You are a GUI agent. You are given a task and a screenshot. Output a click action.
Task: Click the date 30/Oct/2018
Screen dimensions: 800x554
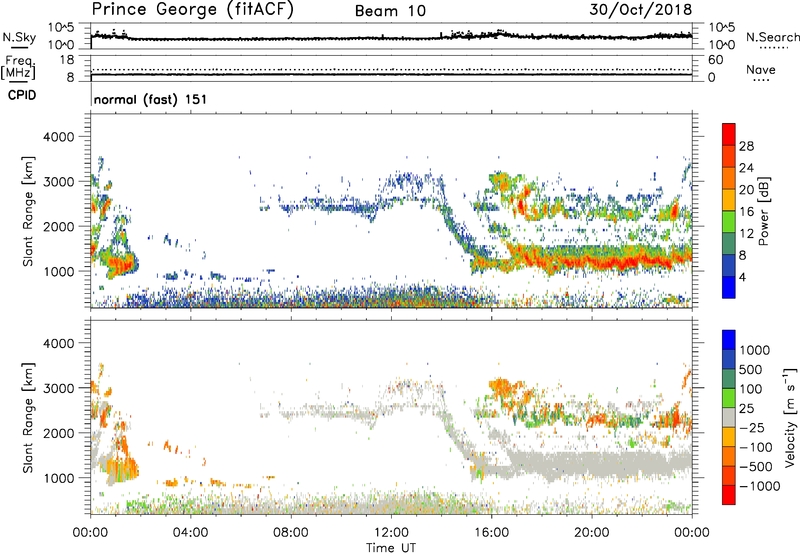(641, 10)
